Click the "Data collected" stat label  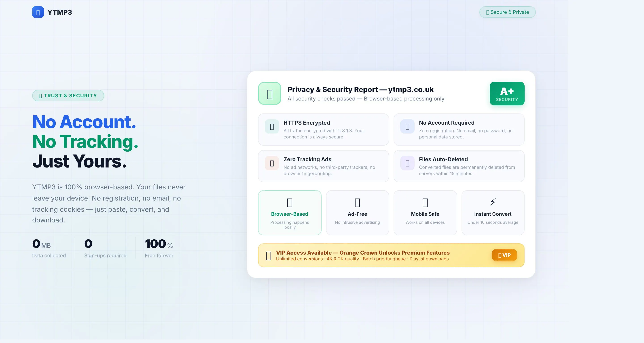(x=49, y=255)
